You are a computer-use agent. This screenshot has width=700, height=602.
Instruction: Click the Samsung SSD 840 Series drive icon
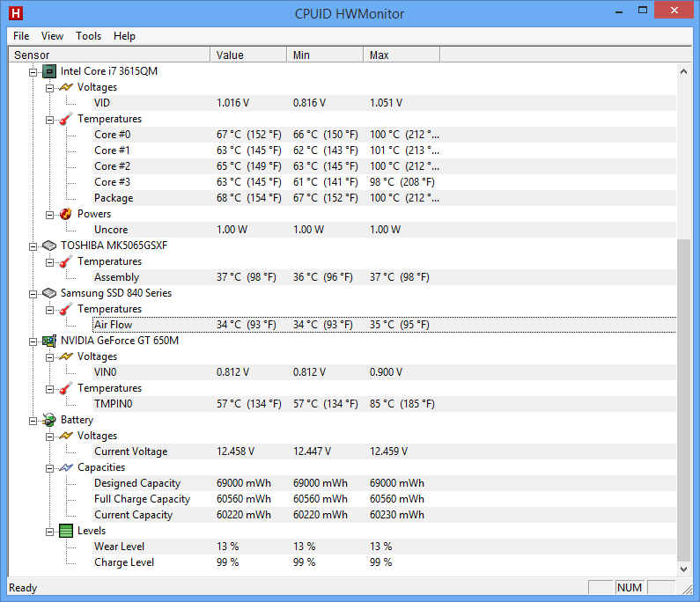coord(49,293)
